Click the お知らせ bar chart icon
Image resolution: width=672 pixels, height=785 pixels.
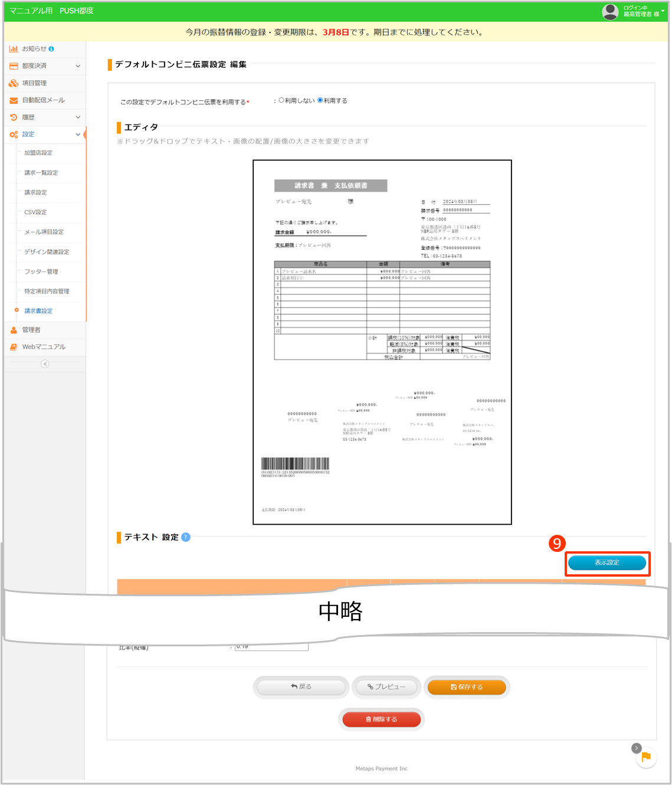pyautogui.click(x=14, y=49)
